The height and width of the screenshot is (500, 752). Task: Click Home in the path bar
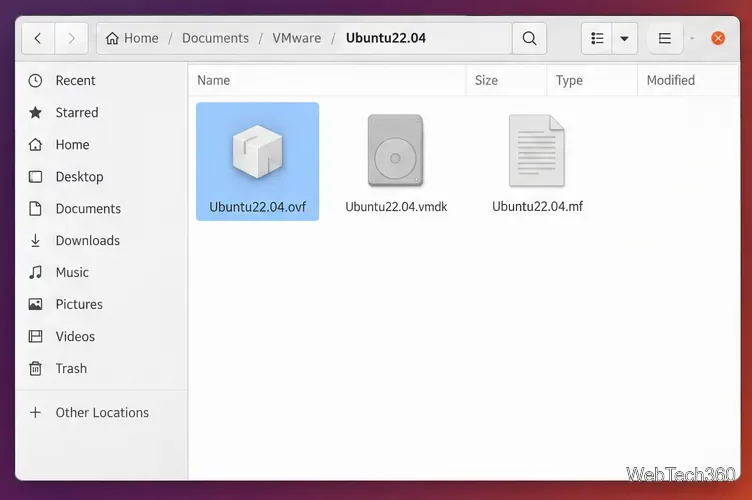132,38
